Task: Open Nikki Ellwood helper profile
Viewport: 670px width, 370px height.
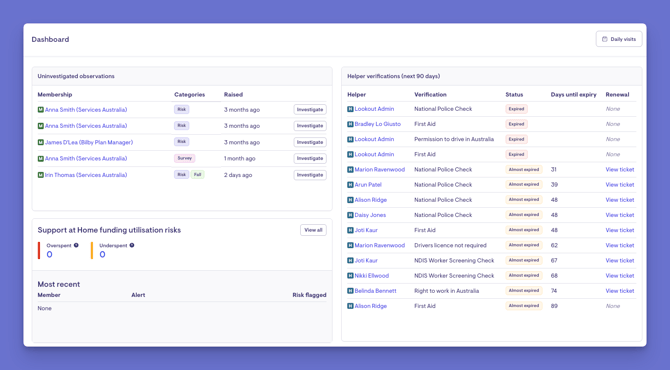Action: point(372,276)
